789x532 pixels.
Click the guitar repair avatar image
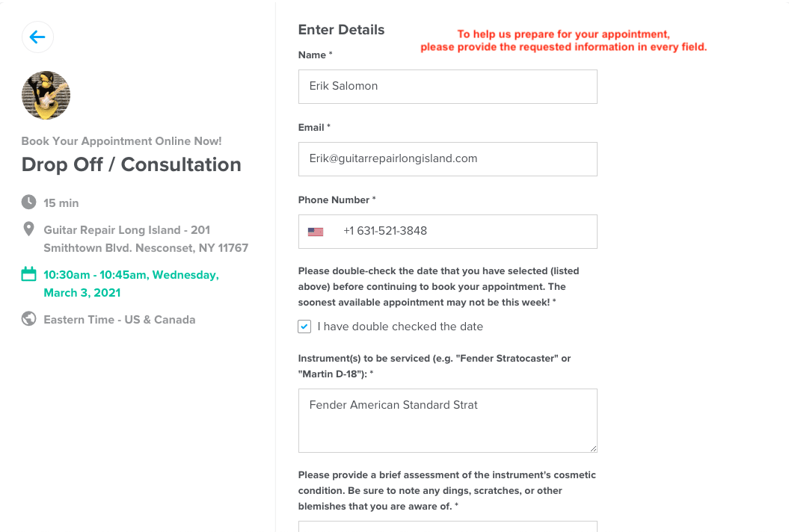pyautogui.click(x=46, y=95)
